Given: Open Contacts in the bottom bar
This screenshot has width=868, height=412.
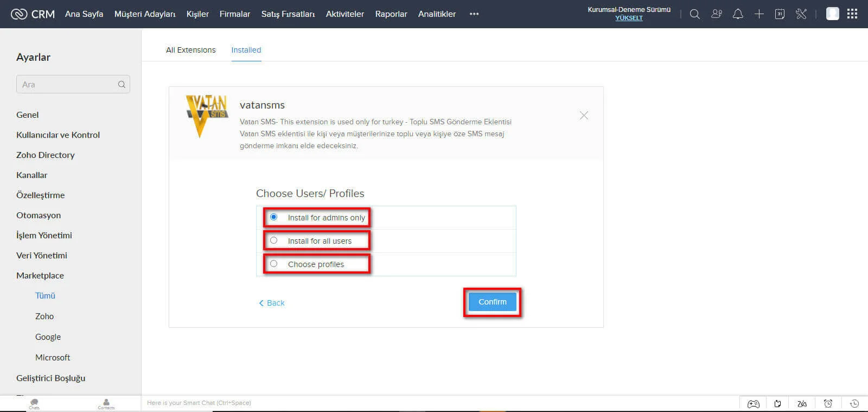Looking at the screenshot, I should [x=106, y=404].
